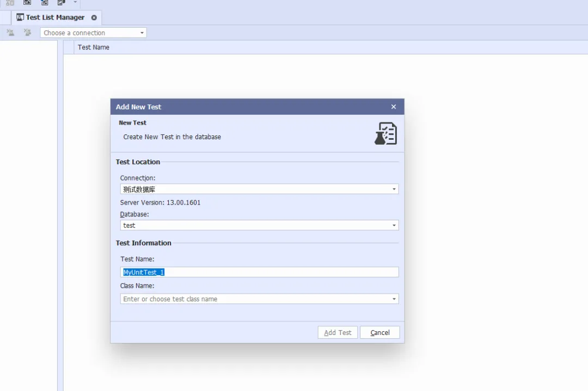Switch to the Test List Manager tab

(x=55, y=17)
